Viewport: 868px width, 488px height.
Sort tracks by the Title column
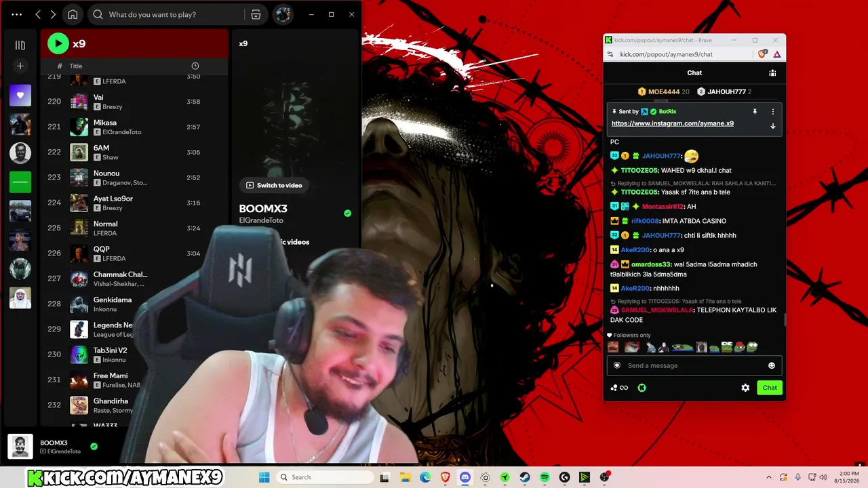click(x=76, y=66)
